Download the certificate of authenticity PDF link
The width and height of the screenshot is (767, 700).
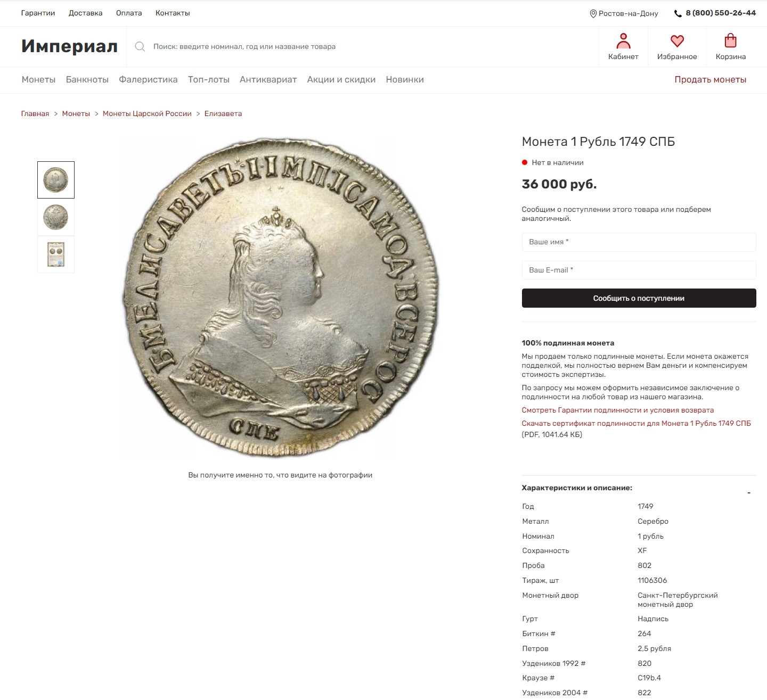(x=636, y=423)
